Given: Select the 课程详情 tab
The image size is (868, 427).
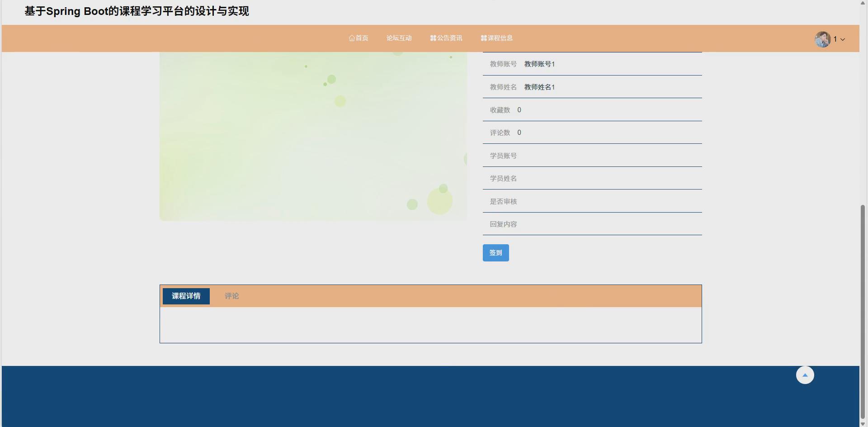Looking at the screenshot, I should [186, 296].
